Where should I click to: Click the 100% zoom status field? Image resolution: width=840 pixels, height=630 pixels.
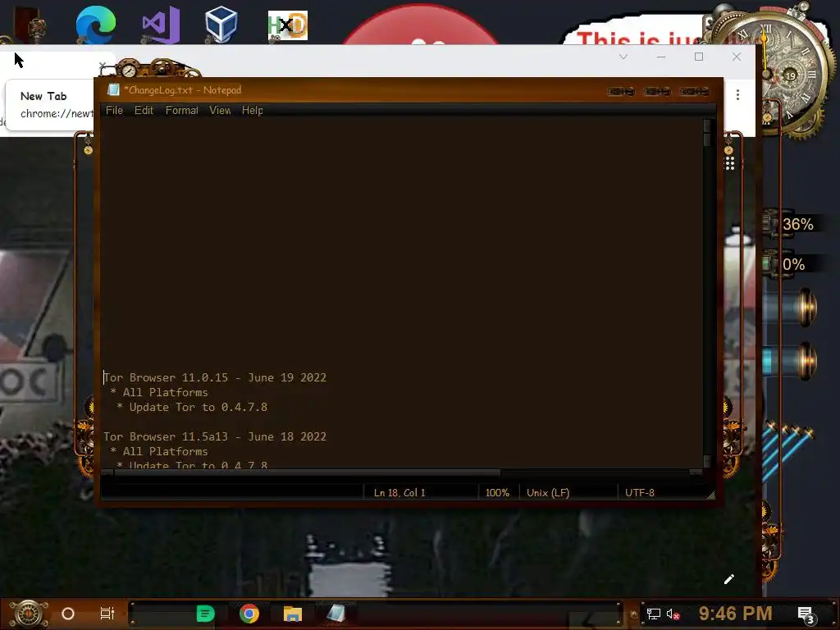tap(497, 492)
